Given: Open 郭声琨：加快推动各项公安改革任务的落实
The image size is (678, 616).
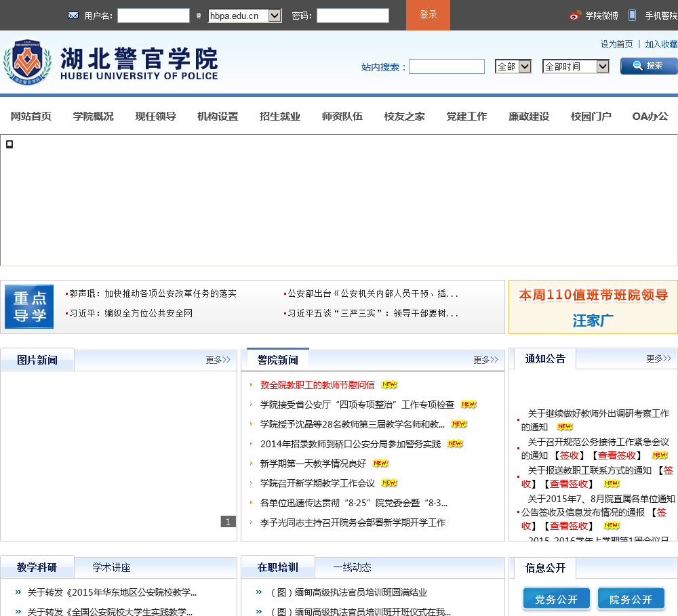Looking at the screenshot, I should coord(153,293).
